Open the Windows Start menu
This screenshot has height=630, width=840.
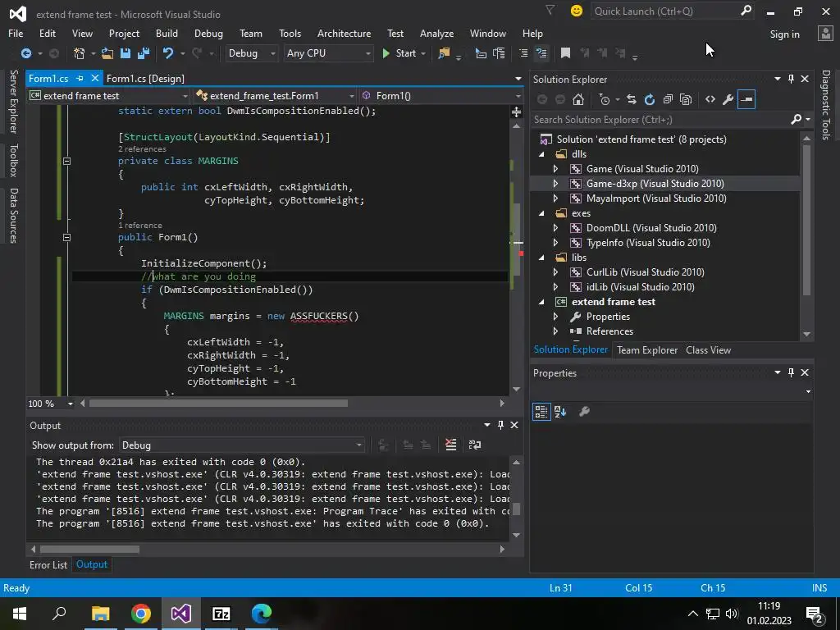[20, 614]
